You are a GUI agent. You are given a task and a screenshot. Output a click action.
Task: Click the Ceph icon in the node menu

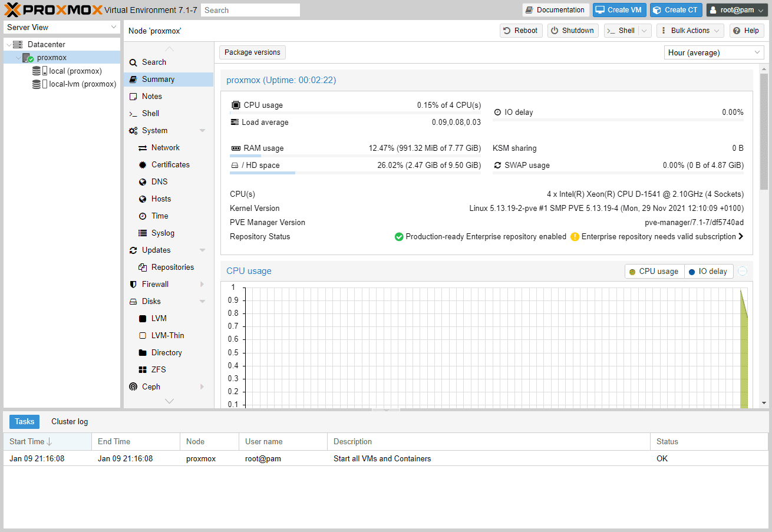tap(133, 387)
